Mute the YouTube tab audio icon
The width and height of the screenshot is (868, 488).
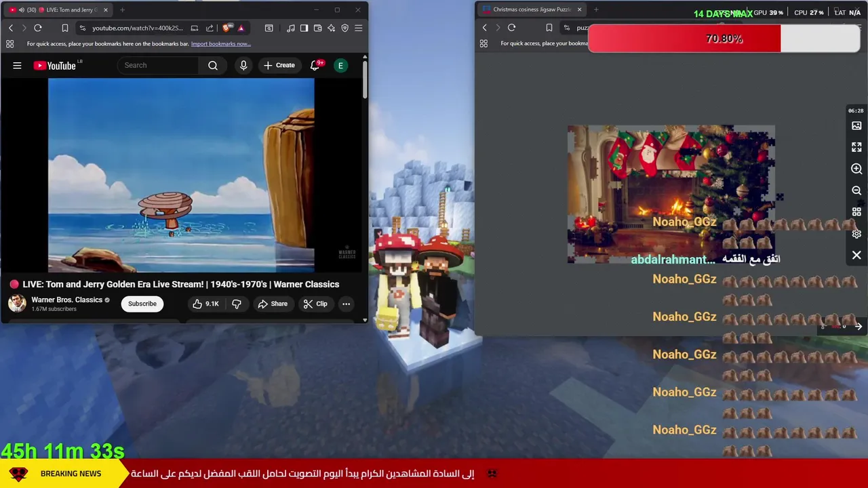[x=21, y=10]
